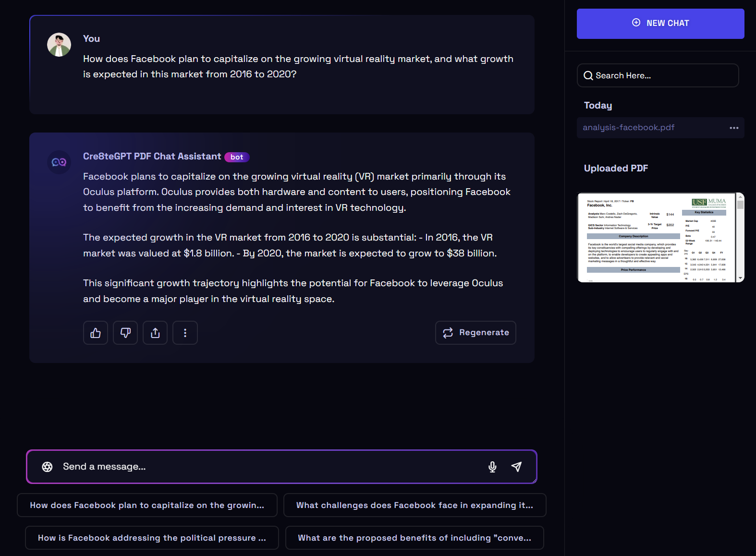Open the response more options menu
This screenshot has height=556, width=756.
click(185, 333)
